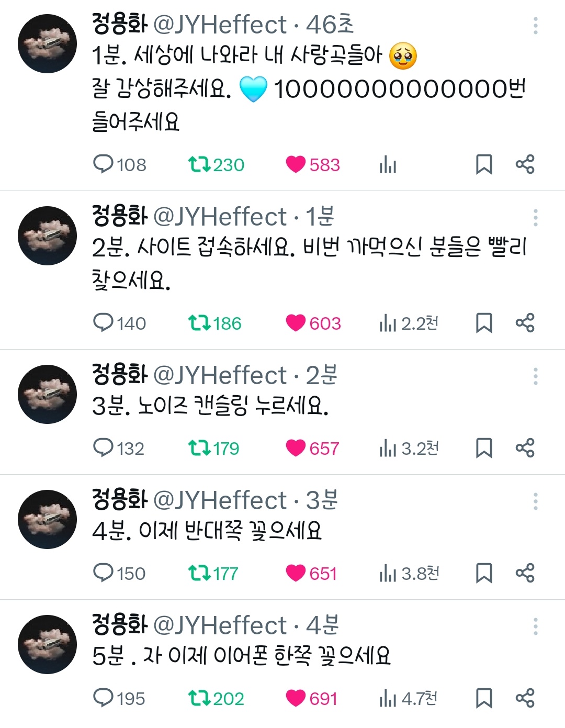View analytics of the 46초 tweet

tap(388, 165)
